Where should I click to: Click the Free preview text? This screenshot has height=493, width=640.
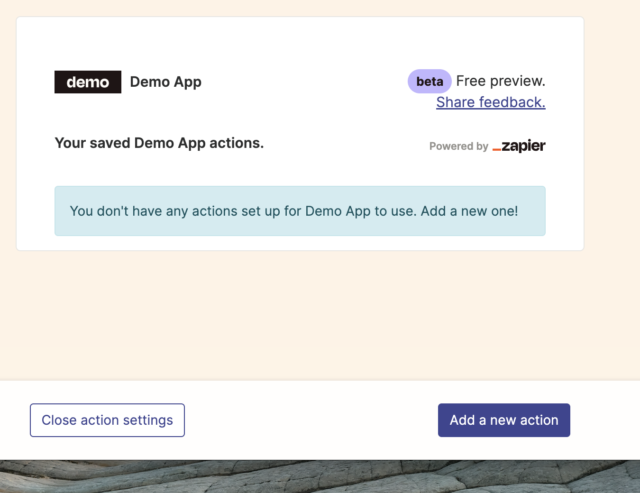[500, 81]
